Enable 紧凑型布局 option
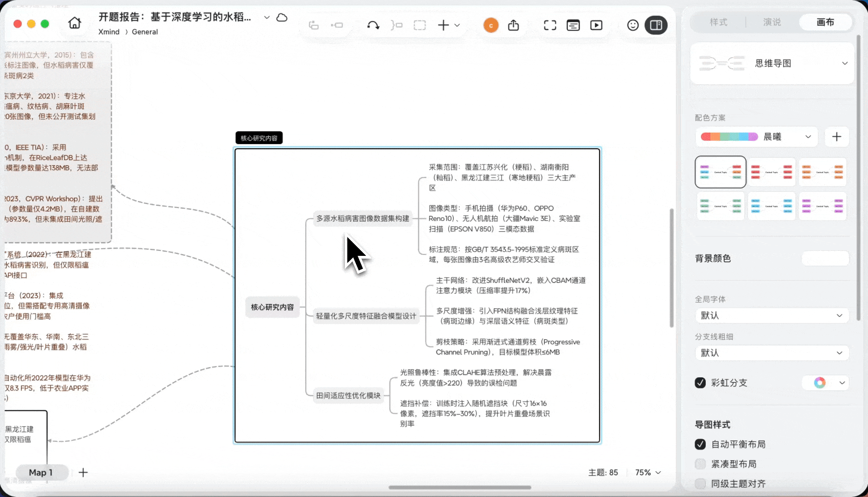Screen dimensions: 868x497 click(x=700, y=464)
